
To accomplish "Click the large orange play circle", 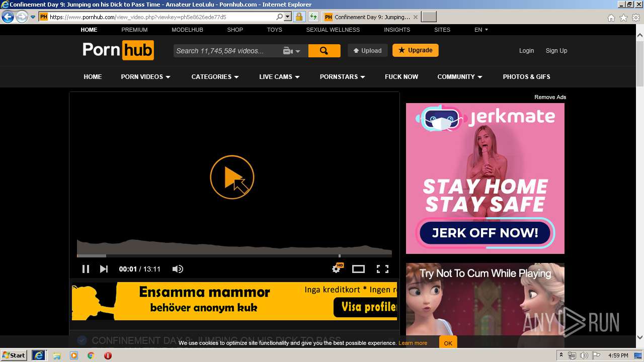I will click(232, 177).
